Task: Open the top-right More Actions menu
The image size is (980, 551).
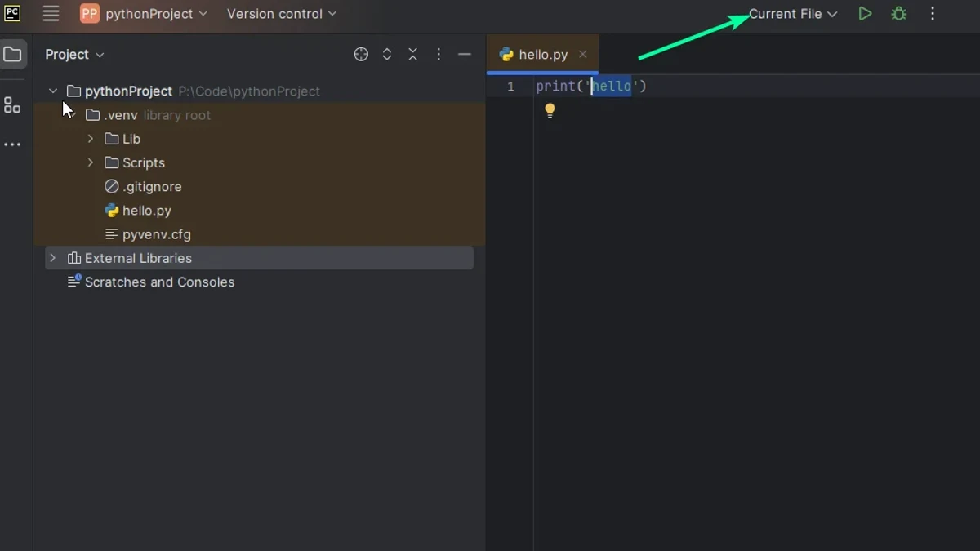Action: pos(933,14)
